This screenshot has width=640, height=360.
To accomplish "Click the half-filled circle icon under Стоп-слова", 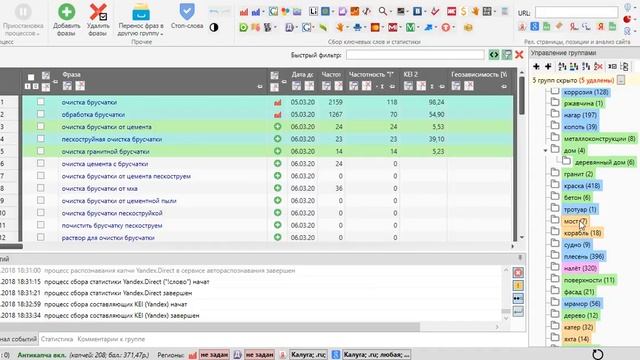I will [x=213, y=27].
